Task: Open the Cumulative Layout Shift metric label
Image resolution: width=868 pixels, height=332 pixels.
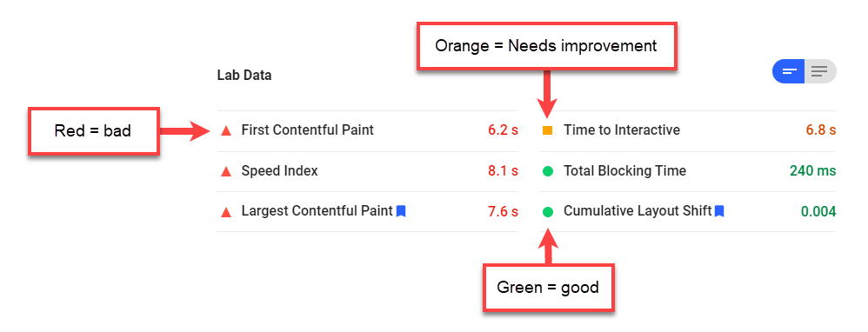Action: (x=638, y=211)
